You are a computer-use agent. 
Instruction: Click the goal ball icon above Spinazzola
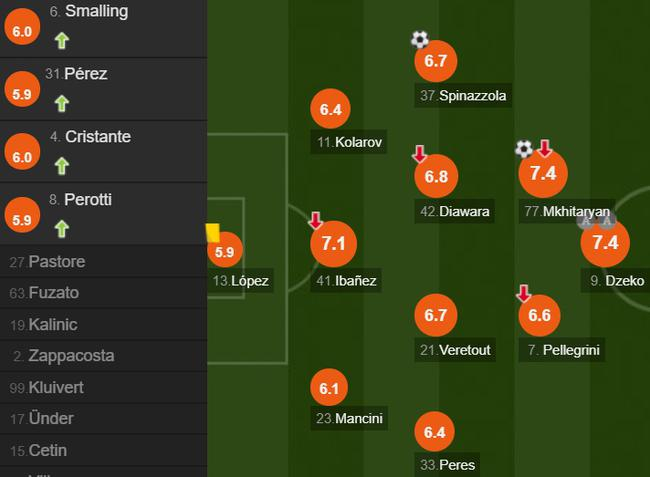click(420, 40)
